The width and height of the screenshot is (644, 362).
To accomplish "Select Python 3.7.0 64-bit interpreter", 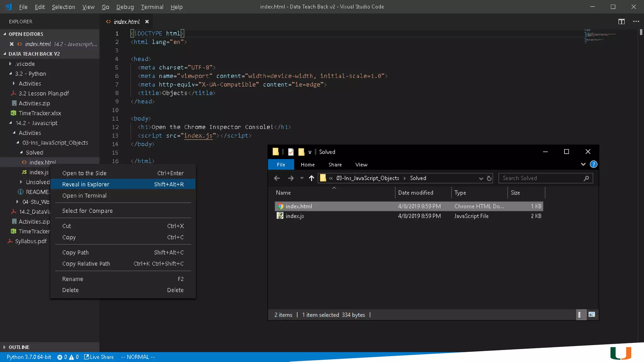I will point(29,357).
